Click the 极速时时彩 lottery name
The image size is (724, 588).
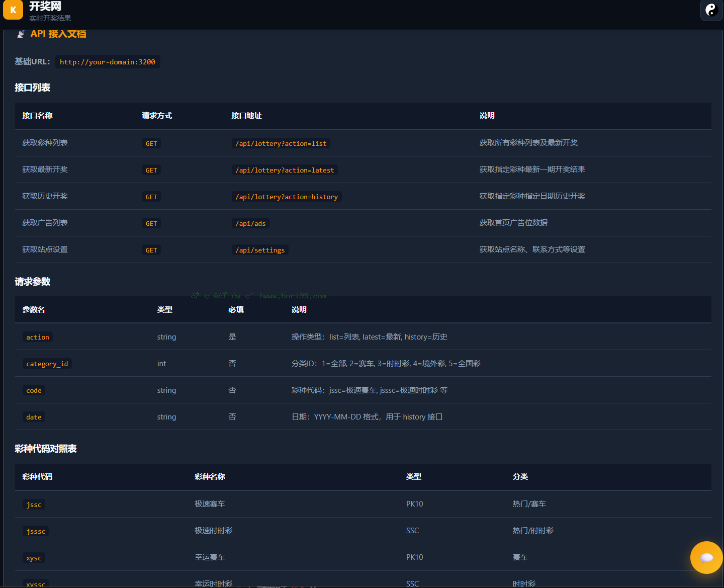214,531
